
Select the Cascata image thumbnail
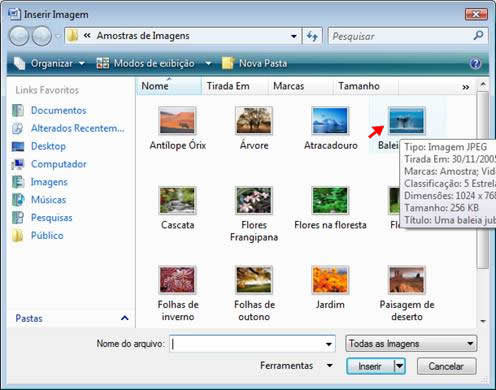pos(177,200)
